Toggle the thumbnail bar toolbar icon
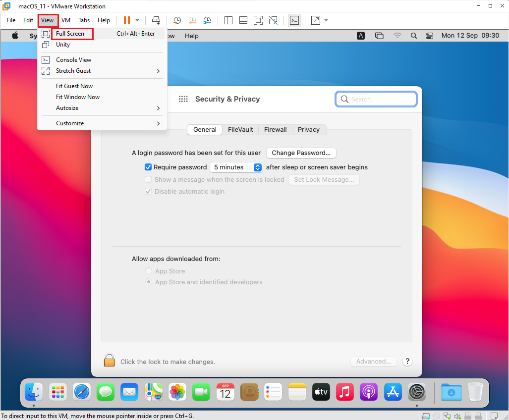Screen dimensions: 509x420 [243, 20]
